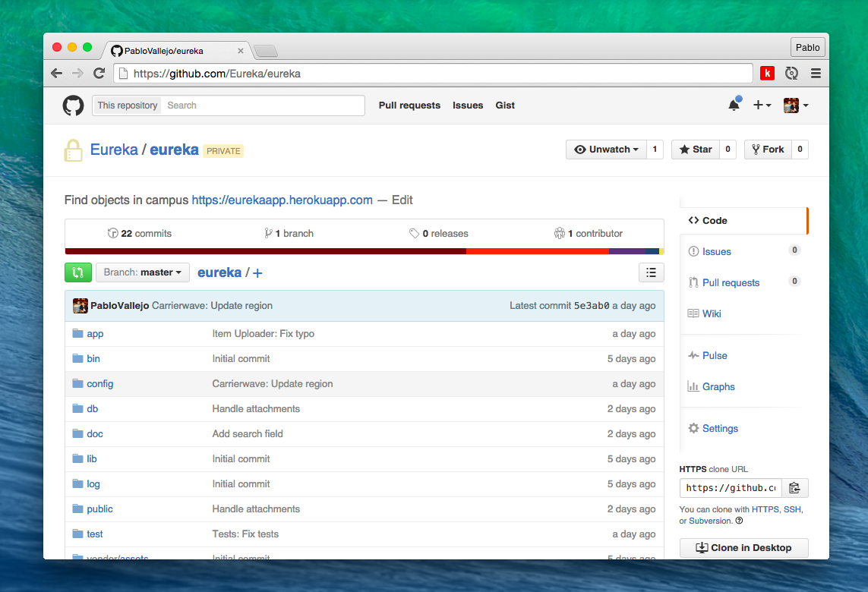Click Edit next to repository description
This screenshot has width=868, height=592.
coord(402,200)
